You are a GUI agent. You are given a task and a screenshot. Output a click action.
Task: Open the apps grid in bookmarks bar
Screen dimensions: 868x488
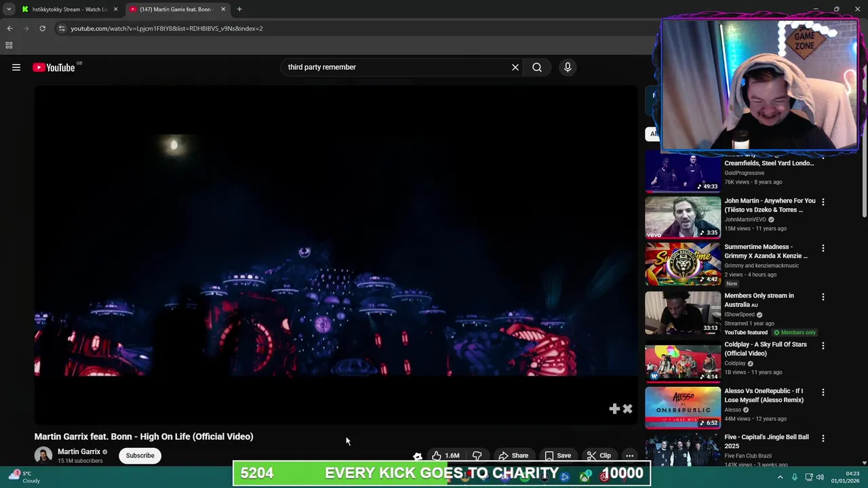tap(9, 45)
